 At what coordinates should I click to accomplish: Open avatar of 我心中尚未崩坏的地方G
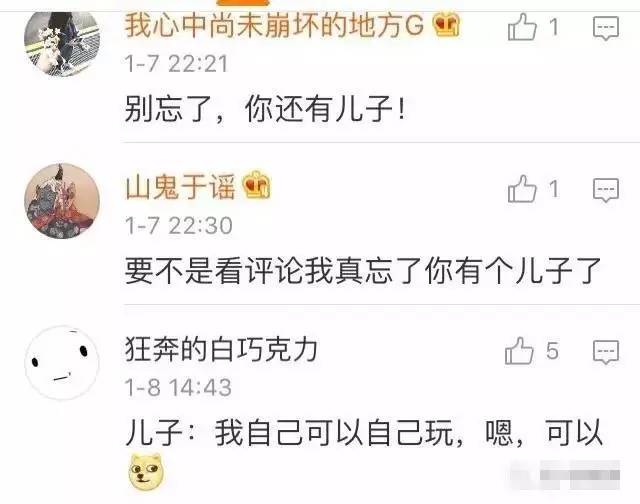click(62, 43)
